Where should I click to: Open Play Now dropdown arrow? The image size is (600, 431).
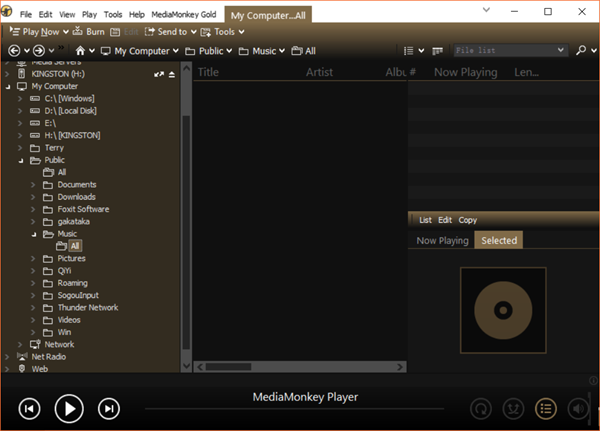click(x=66, y=32)
